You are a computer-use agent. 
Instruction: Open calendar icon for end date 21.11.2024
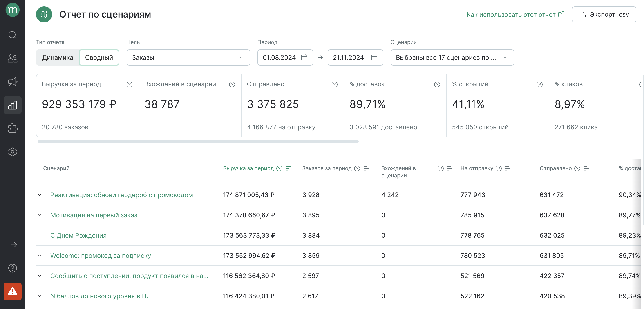[x=374, y=57]
